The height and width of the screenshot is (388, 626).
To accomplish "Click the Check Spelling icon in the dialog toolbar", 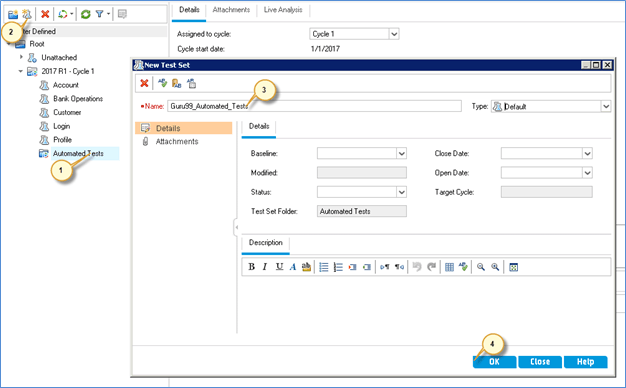I will 162,83.
